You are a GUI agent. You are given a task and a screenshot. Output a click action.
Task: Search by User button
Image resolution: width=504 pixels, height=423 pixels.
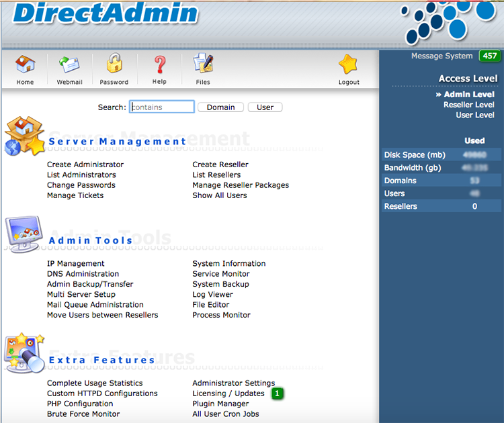coord(265,107)
